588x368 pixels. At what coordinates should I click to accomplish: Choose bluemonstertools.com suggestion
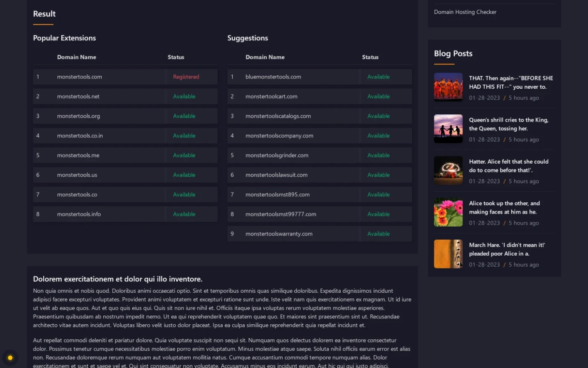[x=273, y=77]
